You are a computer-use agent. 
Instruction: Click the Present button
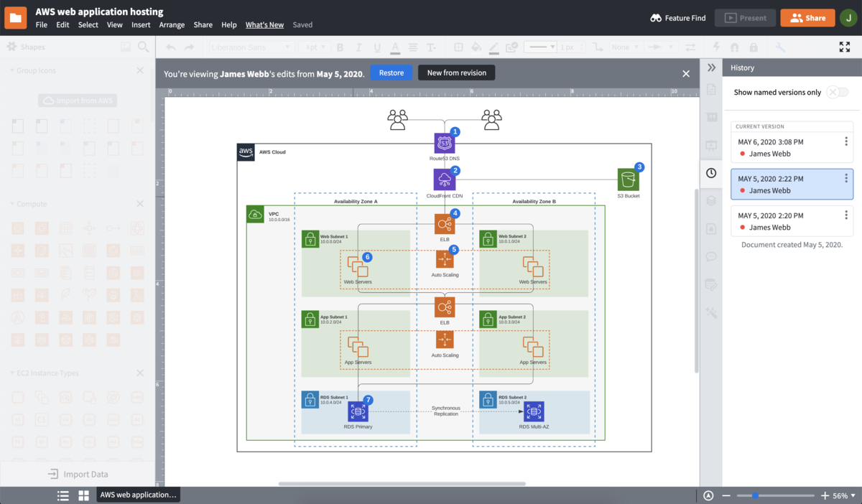[x=745, y=18]
